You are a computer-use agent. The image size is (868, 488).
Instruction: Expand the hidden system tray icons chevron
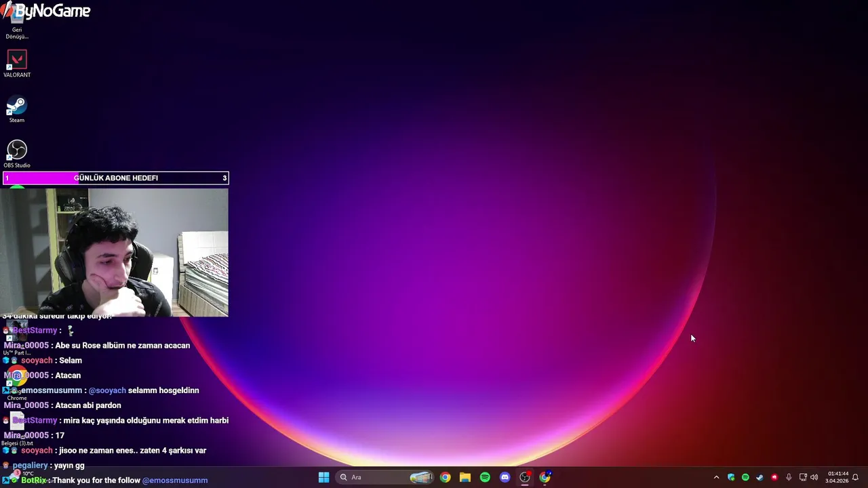[716, 477]
